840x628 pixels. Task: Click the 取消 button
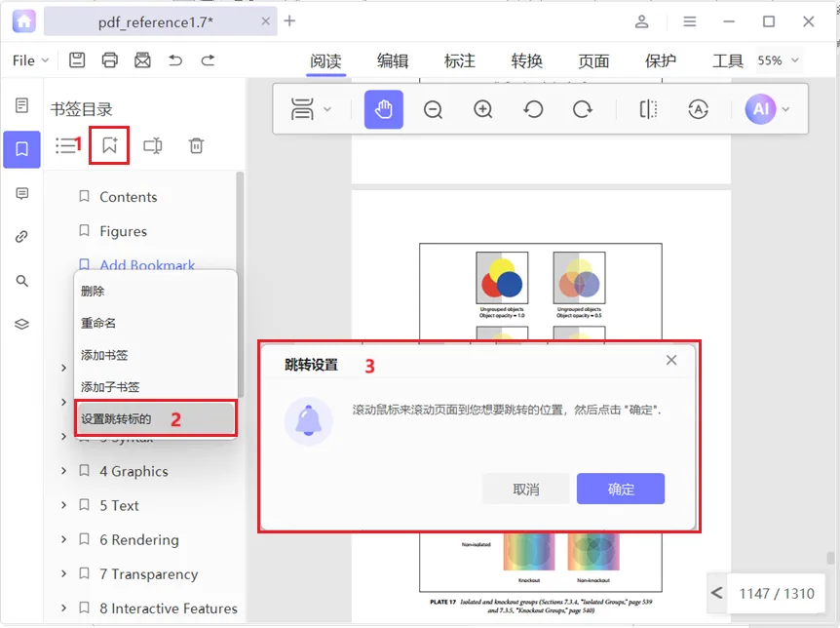(525, 489)
